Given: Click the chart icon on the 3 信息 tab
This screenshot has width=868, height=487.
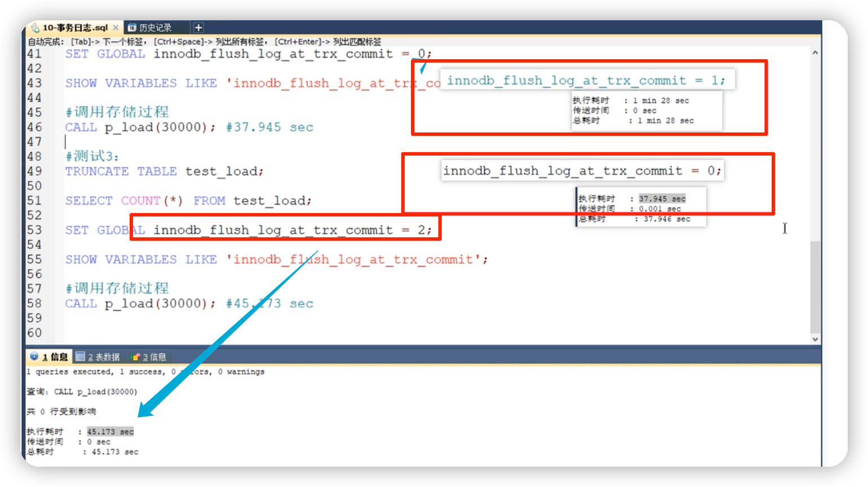Looking at the screenshot, I should 136,356.
